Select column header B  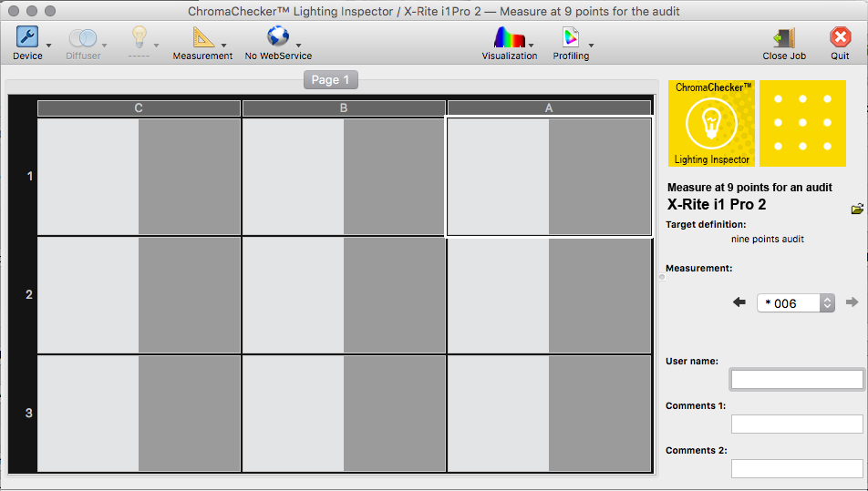[344, 108]
